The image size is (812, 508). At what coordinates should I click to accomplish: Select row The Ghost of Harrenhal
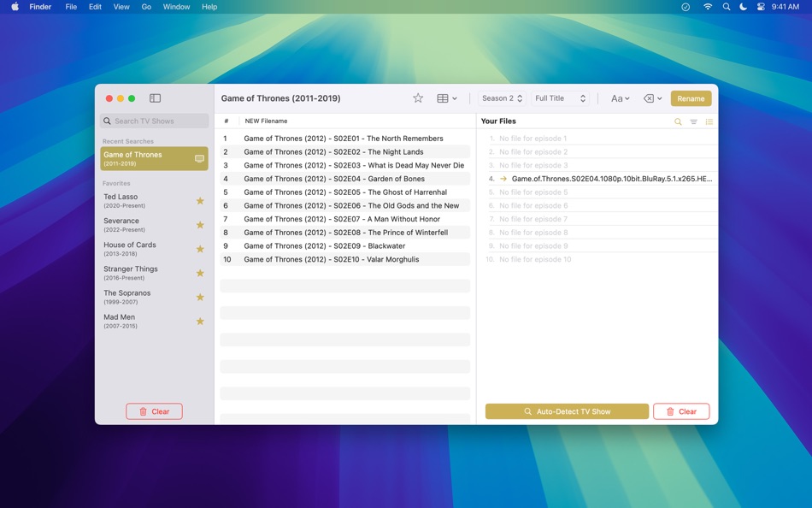345,192
